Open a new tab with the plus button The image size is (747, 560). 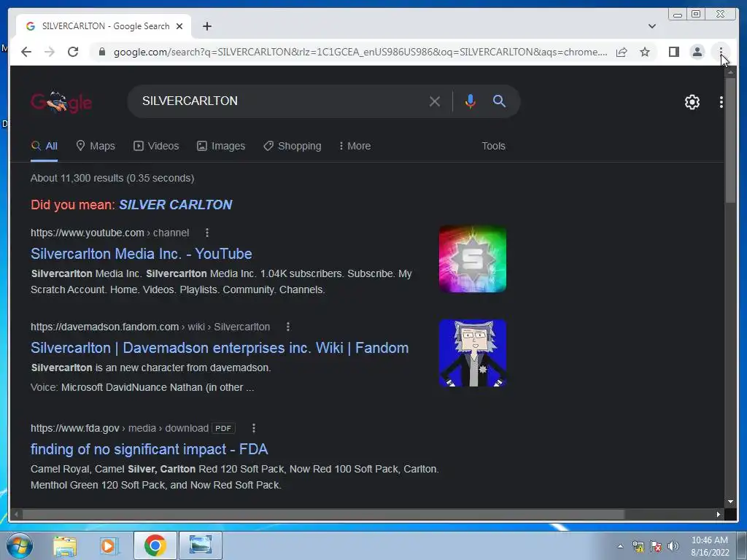tap(206, 26)
